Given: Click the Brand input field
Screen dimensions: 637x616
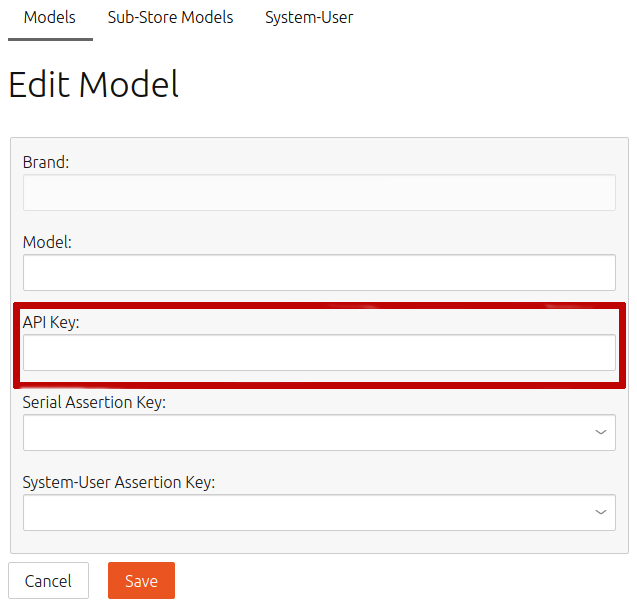Looking at the screenshot, I should point(319,193).
